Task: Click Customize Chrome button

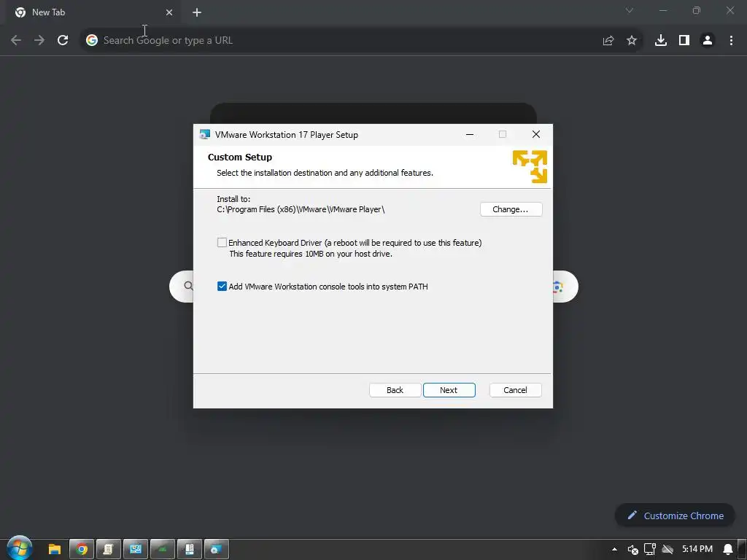Action: [675, 516]
